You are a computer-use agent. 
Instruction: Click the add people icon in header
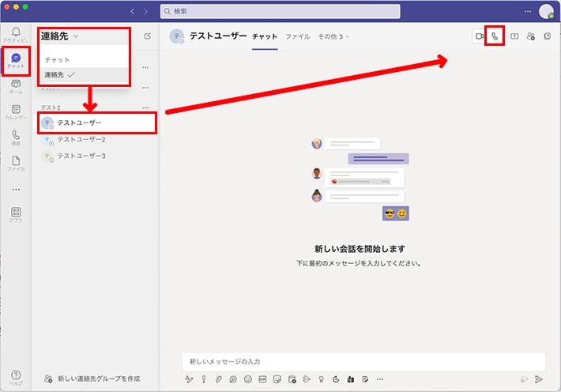(x=531, y=36)
